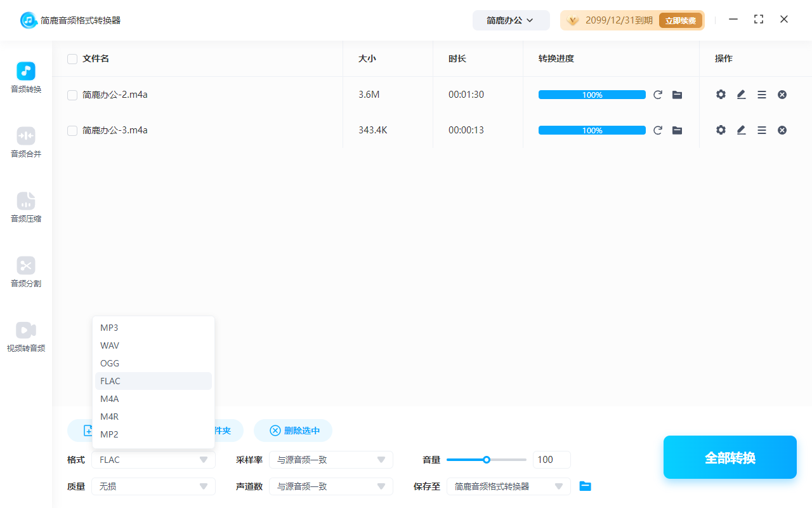
Task: Select the checkbox for 简鹿办公-3.m4a
Action: (x=72, y=130)
